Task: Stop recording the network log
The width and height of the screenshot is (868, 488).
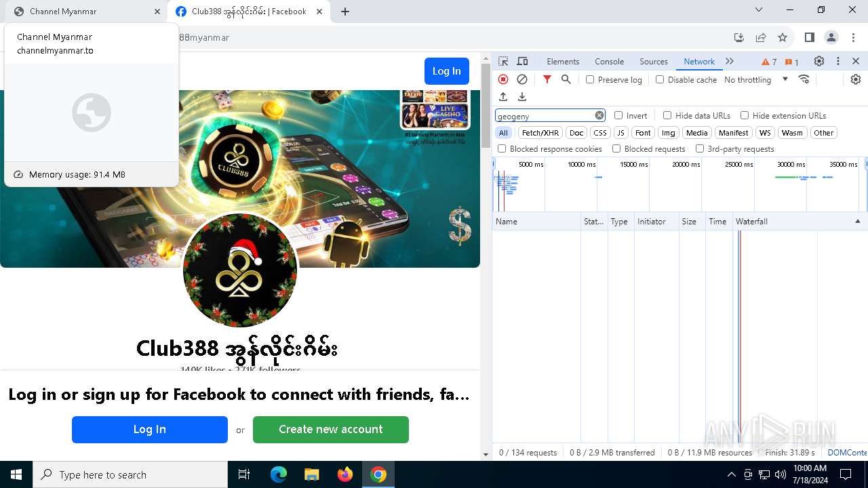Action: (503, 79)
